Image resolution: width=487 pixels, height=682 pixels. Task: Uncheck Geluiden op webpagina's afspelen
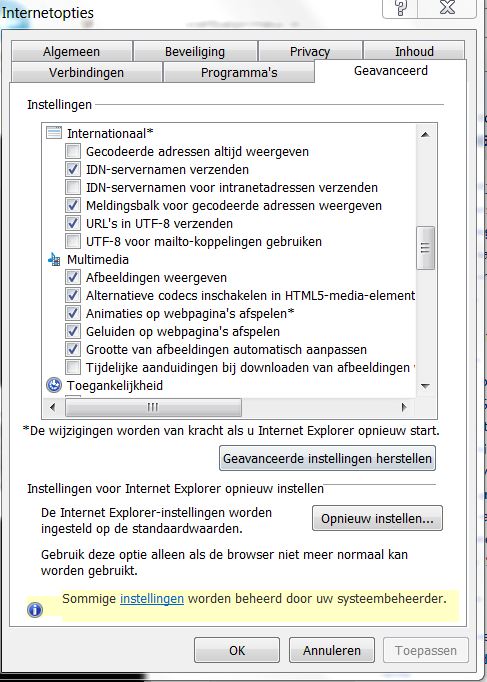click(73, 331)
